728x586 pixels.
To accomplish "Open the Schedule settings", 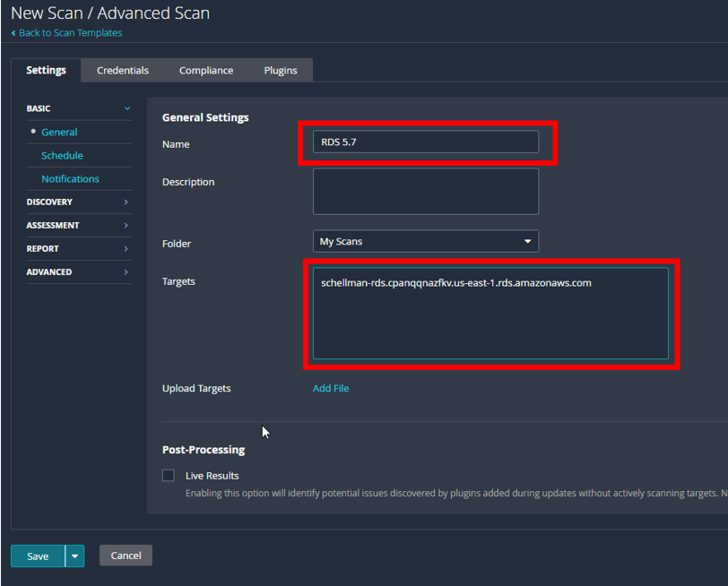I will [61, 155].
